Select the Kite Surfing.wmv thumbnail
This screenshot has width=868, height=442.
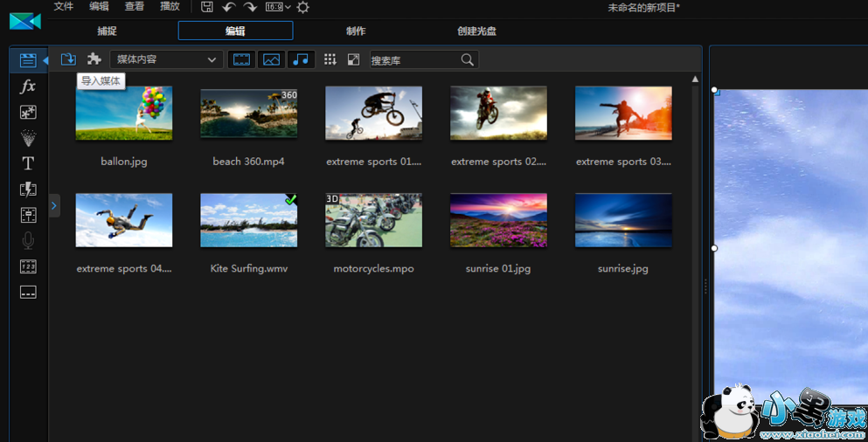[x=248, y=220]
